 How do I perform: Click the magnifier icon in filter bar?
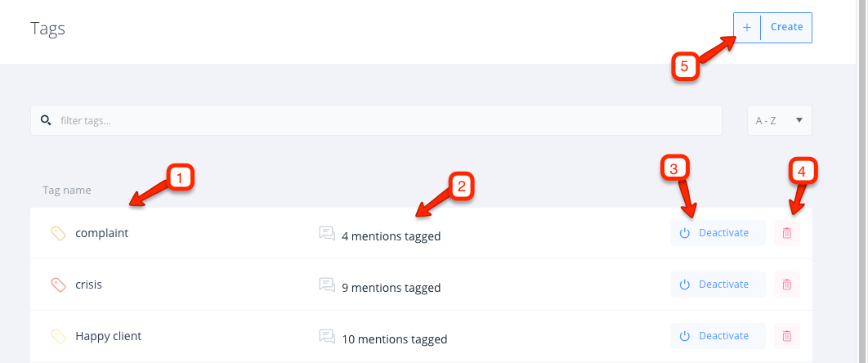[46, 120]
